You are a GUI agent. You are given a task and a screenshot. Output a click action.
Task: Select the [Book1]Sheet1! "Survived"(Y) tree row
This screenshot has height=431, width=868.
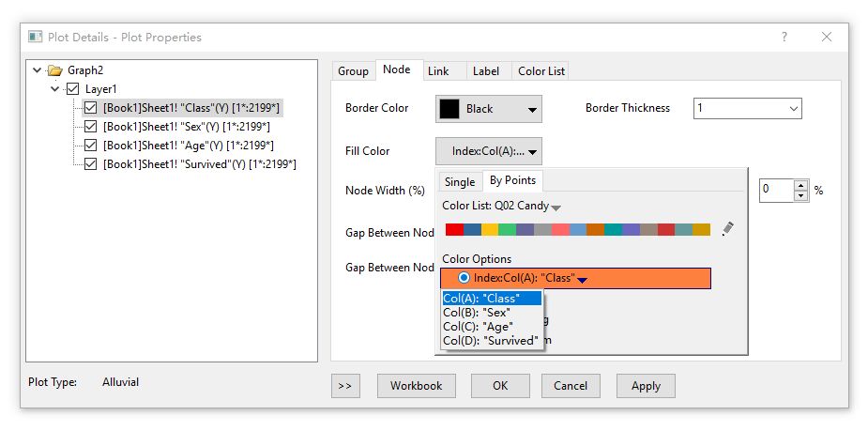[x=199, y=164]
